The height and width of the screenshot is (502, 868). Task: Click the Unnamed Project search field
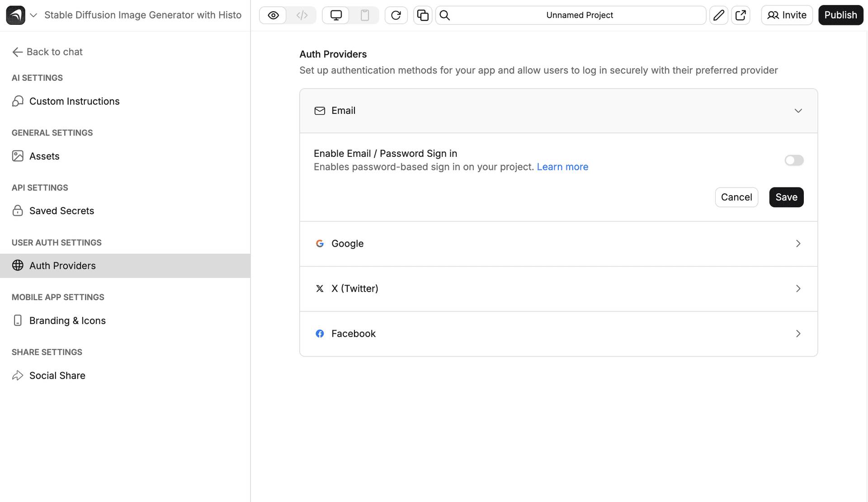(579, 15)
